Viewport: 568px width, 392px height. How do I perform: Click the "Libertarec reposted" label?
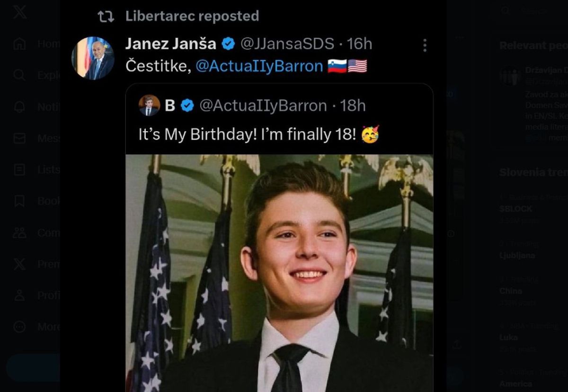192,16
